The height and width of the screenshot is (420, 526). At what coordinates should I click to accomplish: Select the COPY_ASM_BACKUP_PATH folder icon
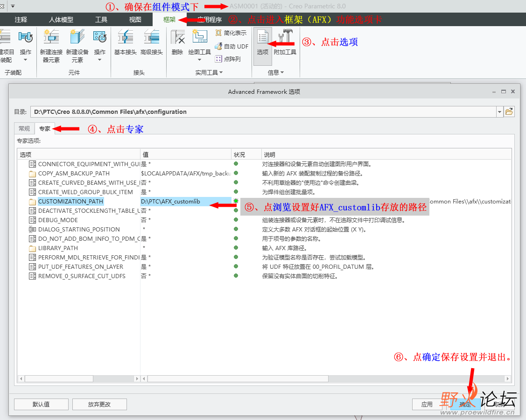tap(33, 174)
